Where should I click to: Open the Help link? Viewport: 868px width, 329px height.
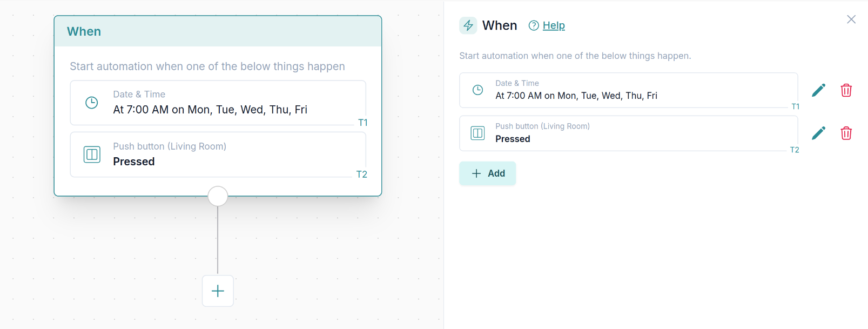click(x=554, y=25)
